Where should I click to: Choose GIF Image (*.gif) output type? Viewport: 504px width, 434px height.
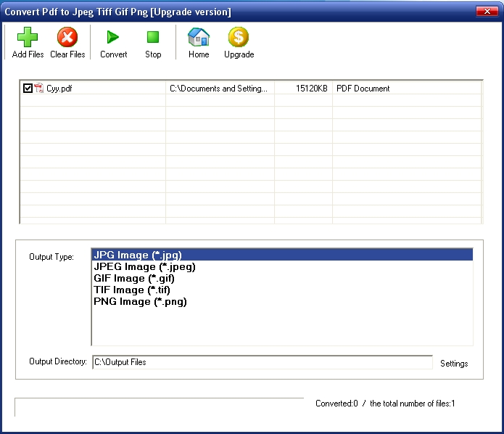click(282, 278)
